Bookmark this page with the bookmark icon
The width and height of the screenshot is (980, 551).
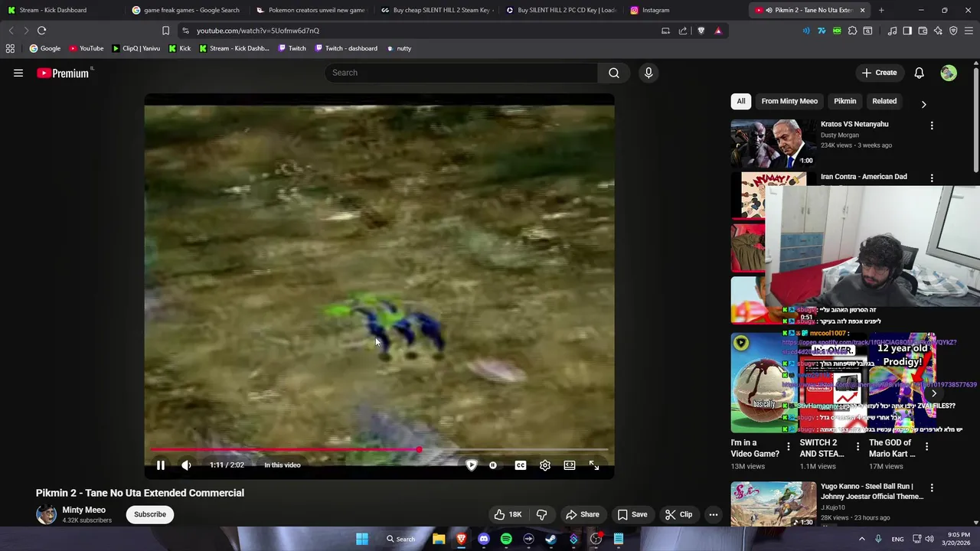click(x=165, y=31)
